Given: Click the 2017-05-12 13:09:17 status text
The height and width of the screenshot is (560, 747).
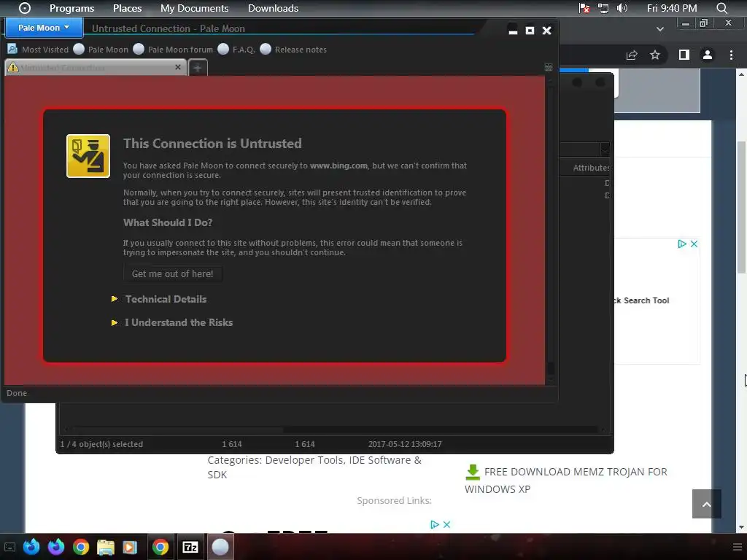Looking at the screenshot, I should (405, 444).
